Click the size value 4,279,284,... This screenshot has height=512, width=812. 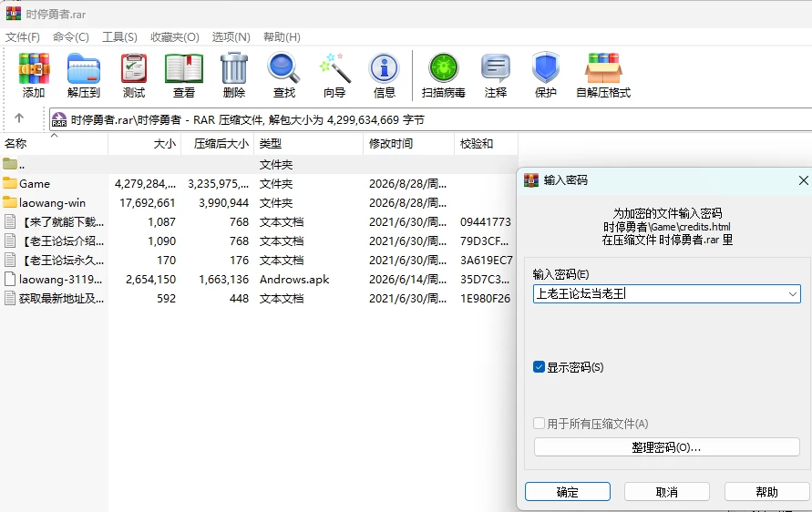pos(145,184)
